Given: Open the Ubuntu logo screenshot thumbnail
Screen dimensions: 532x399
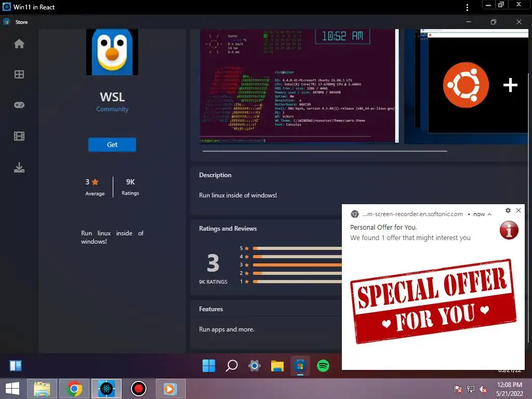Looking at the screenshot, I should tap(466, 86).
